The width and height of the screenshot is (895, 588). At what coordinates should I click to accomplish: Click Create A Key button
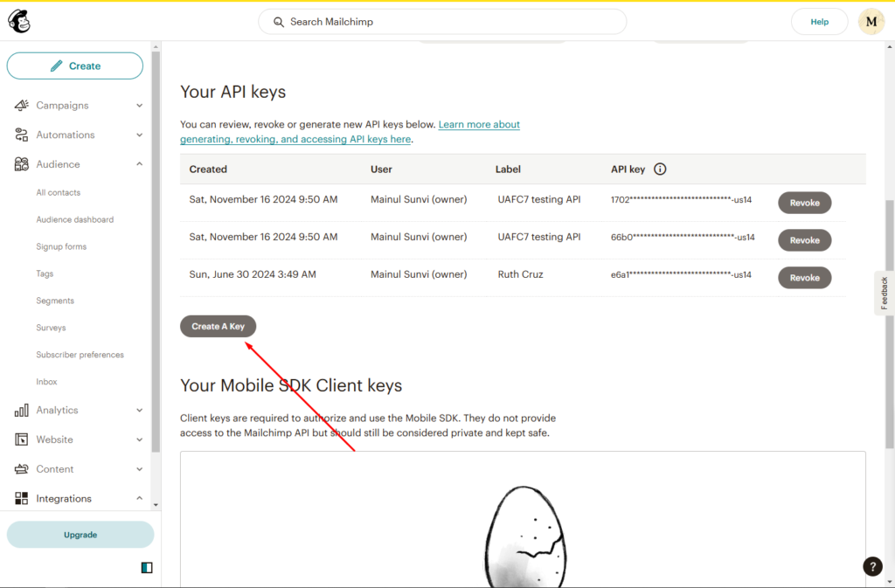(x=218, y=326)
